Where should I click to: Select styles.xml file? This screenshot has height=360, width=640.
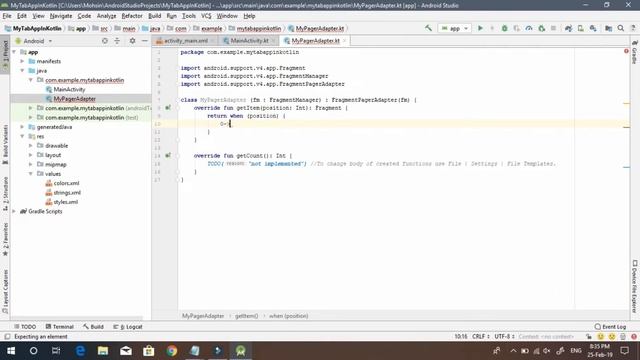tap(66, 202)
